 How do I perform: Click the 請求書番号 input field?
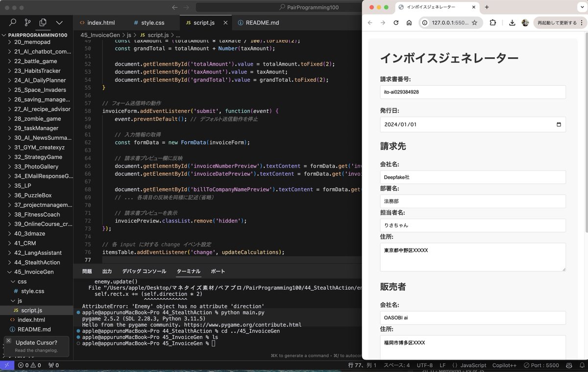click(x=473, y=92)
